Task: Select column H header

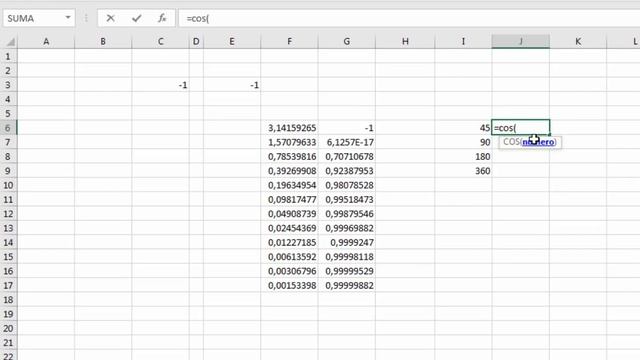Action: [x=405, y=42]
